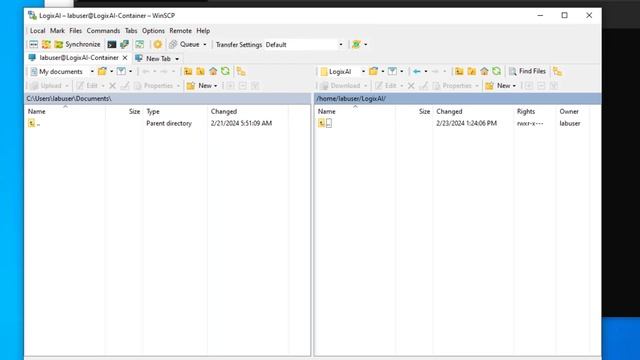This screenshot has height=360, width=640.
Task: Sort local panel by Type column
Action: coord(175,111)
